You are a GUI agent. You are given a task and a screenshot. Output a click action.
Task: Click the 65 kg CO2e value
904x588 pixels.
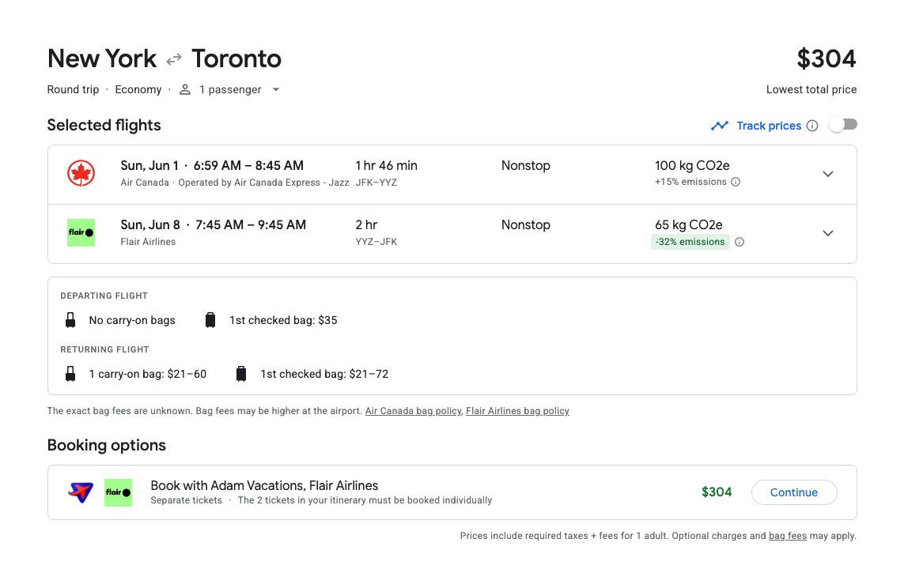pos(688,225)
